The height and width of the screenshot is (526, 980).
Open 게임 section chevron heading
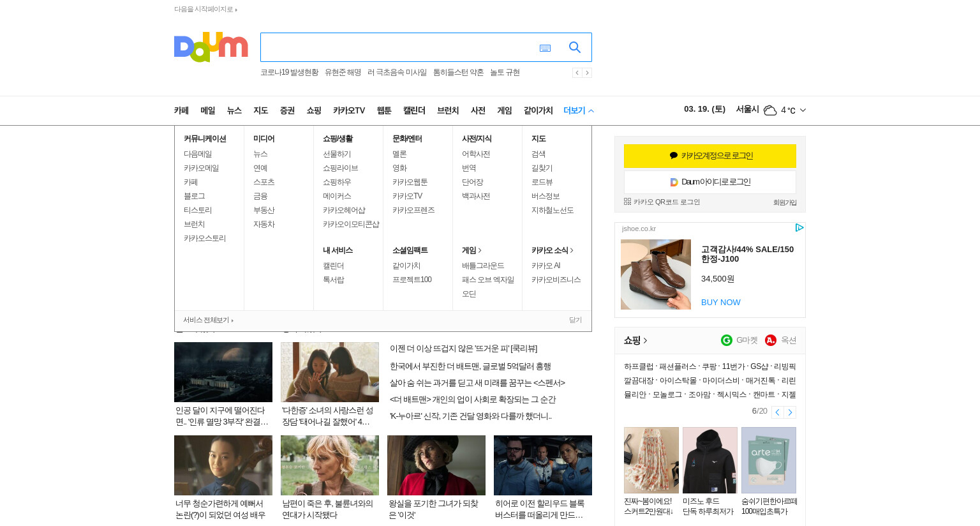pyautogui.click(x=471, y=250)
